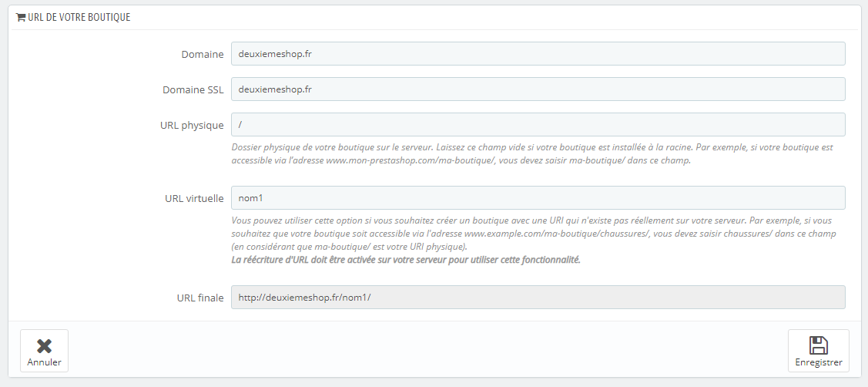Image resolution: width=868 pixels, height=387 pixels.
Task: Click the "URL virtuelle" label
Action: click(194, 198)
